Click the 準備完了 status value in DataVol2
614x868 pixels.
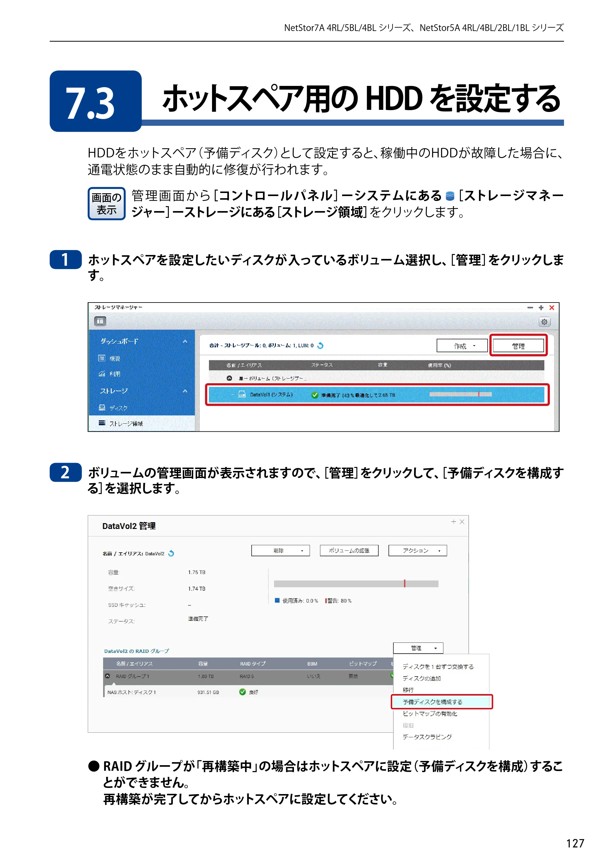[x=198, y=619]
